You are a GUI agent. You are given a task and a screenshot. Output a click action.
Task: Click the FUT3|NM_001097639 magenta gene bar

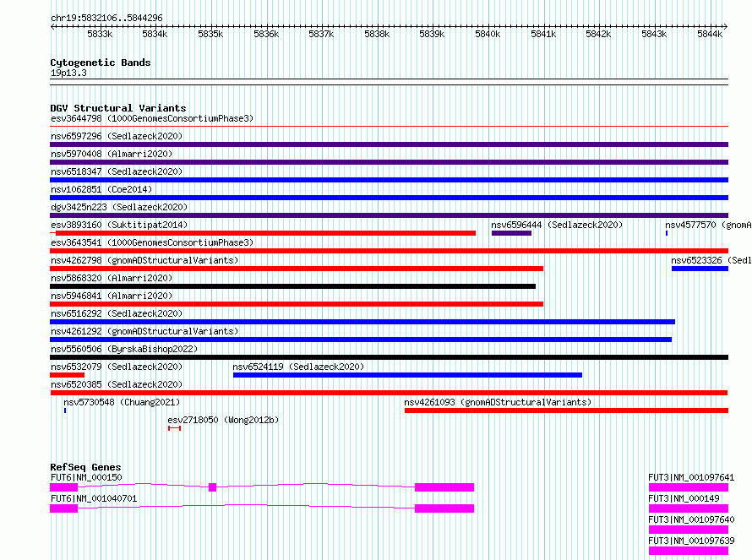pyautogui.click(x=689, y=551)
